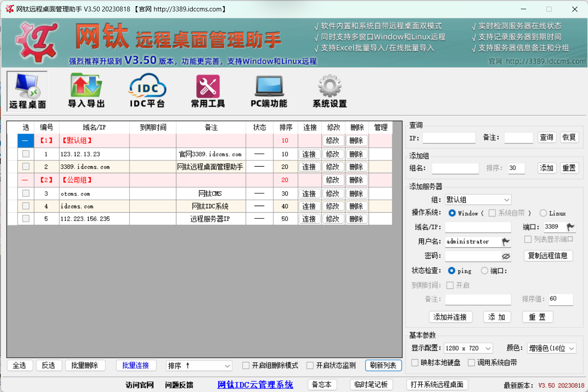Open the 远程桌面 remote desktop panel
The width and height of the screenshot is (588, 392).
(26, 91)
